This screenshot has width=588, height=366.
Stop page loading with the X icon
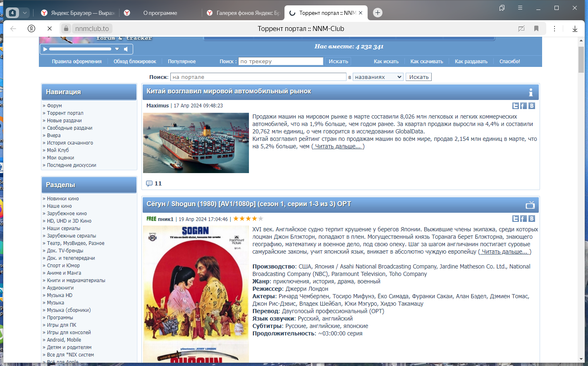tap(49, 29)
